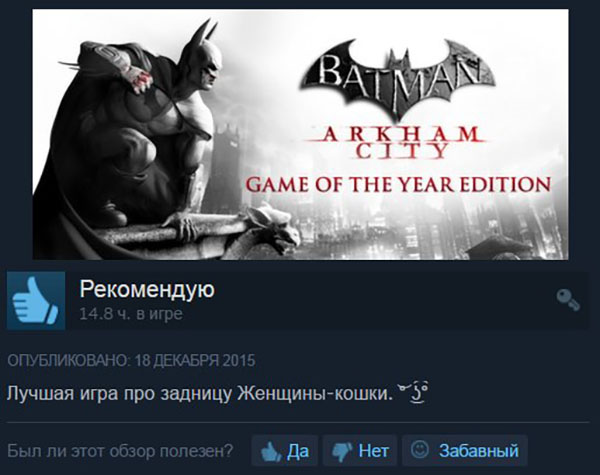Click the emoticon face after the review text

(413, 392)
